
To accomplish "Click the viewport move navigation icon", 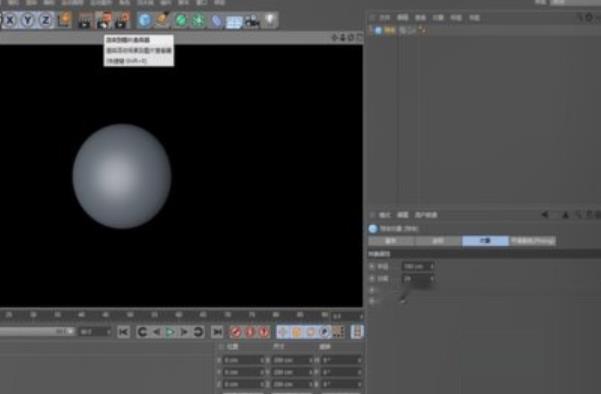I will [334, 37].
